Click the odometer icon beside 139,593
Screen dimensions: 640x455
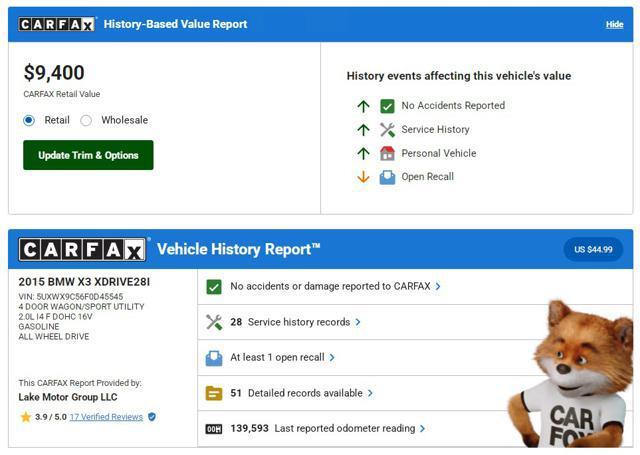(214, 429)
